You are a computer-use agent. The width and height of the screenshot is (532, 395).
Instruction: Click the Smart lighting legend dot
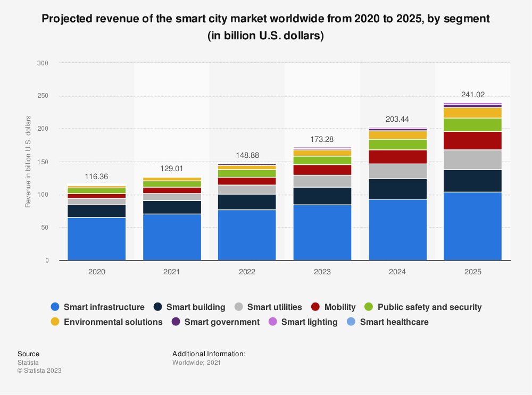coord(272,322)
